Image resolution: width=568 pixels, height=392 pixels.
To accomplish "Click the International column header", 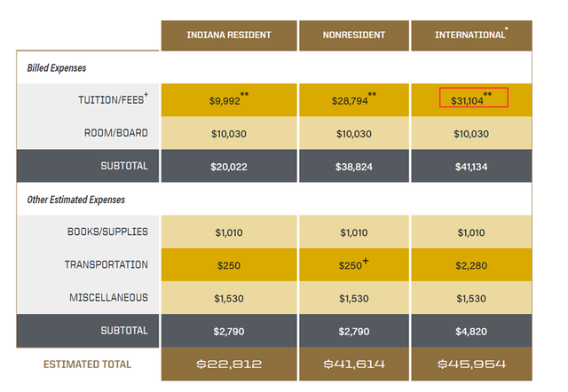I will (470, 35).
